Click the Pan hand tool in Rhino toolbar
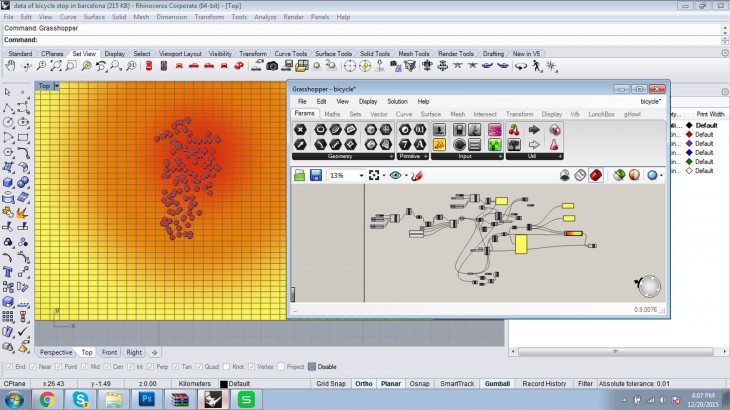 click(12, 66)
